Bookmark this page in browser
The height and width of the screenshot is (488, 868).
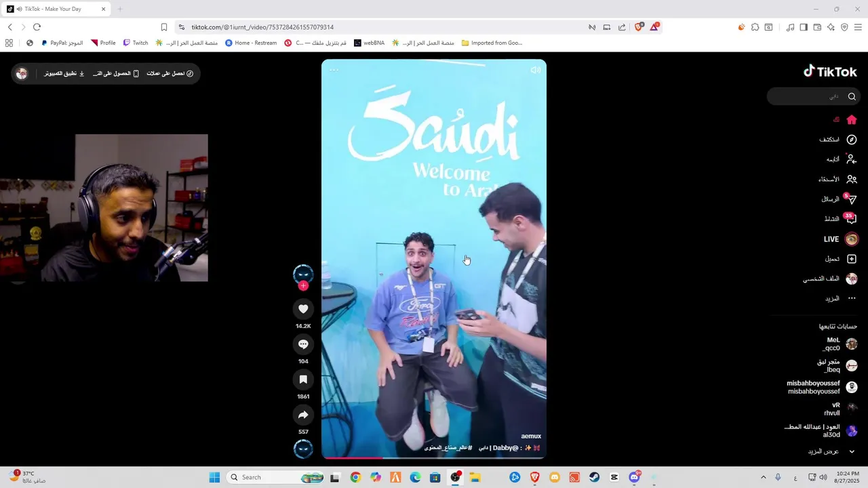pyautogui.click(x=164, y=27)
